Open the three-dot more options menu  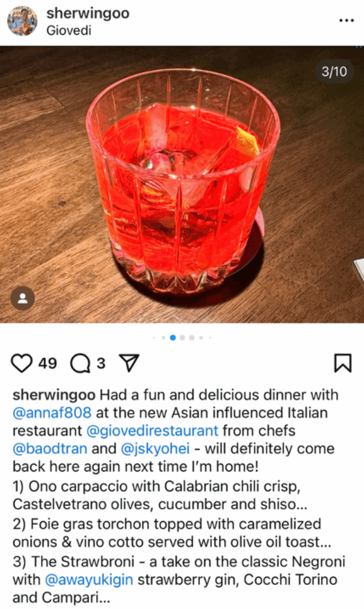pos(347,20)
